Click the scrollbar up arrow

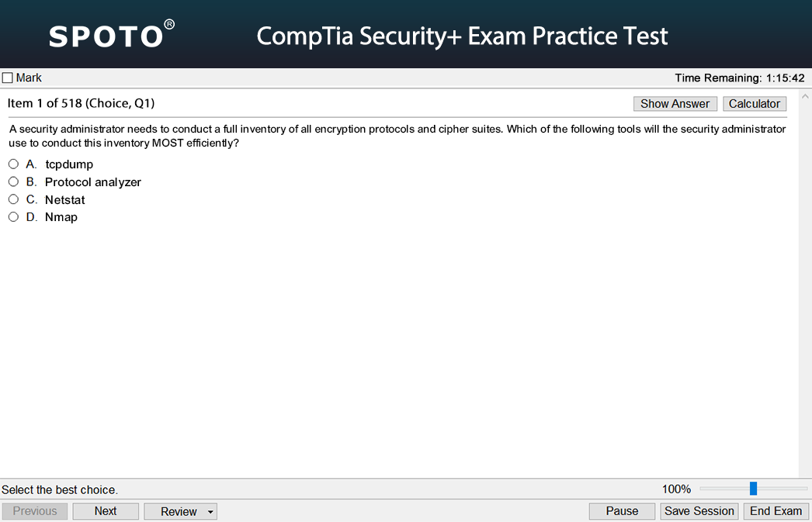point(805,96)
